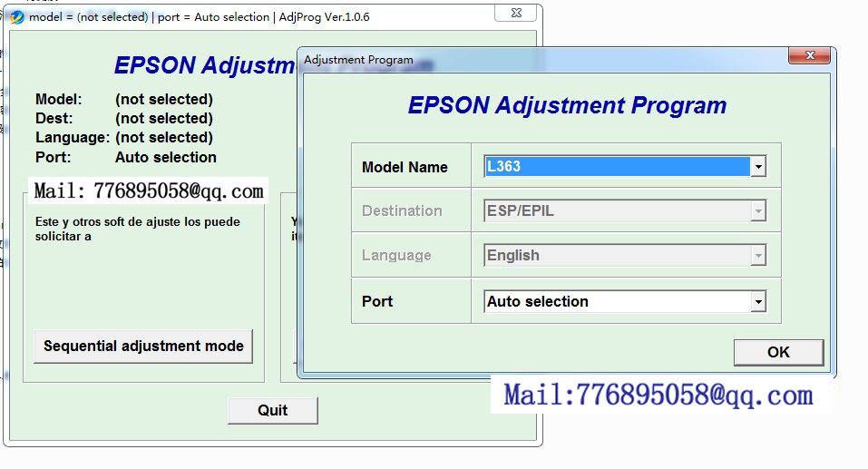Click the AdjProg title bar app icon
The height and width of the screenshot is (469, 868).
(17, 17)
